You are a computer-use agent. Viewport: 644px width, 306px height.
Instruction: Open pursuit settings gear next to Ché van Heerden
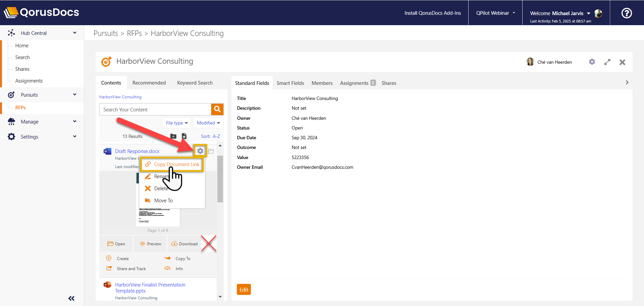pyautogui.click(x=592, y=62)
